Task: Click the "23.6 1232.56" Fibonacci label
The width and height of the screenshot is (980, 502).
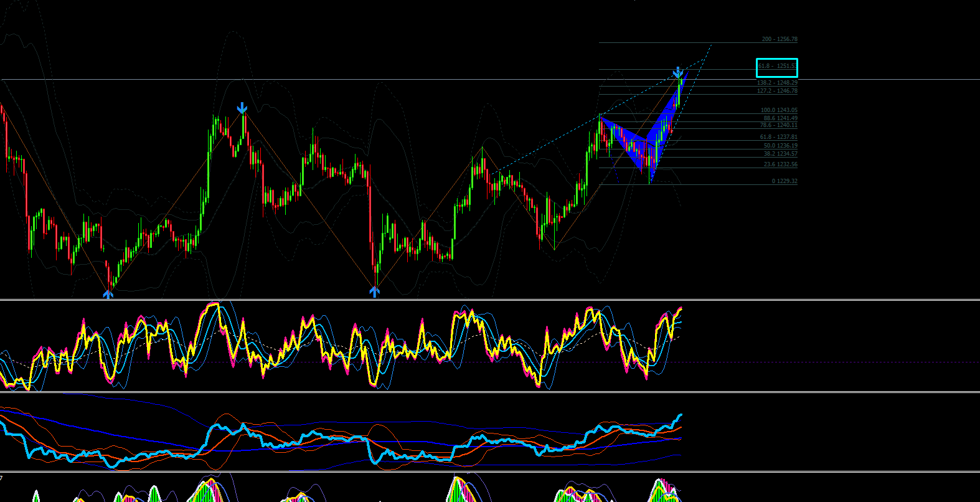Action: pos(781,164)
